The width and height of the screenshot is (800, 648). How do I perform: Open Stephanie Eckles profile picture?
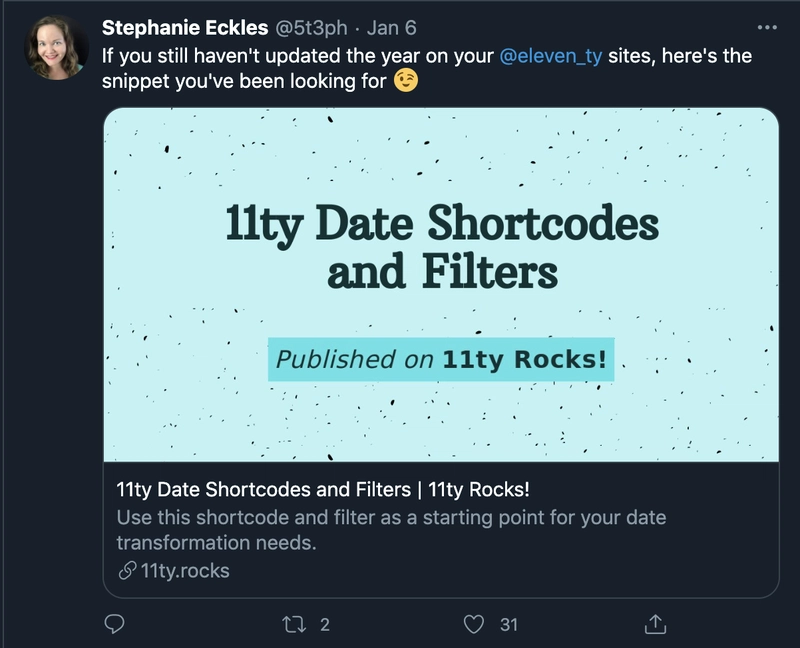point(57,47)
